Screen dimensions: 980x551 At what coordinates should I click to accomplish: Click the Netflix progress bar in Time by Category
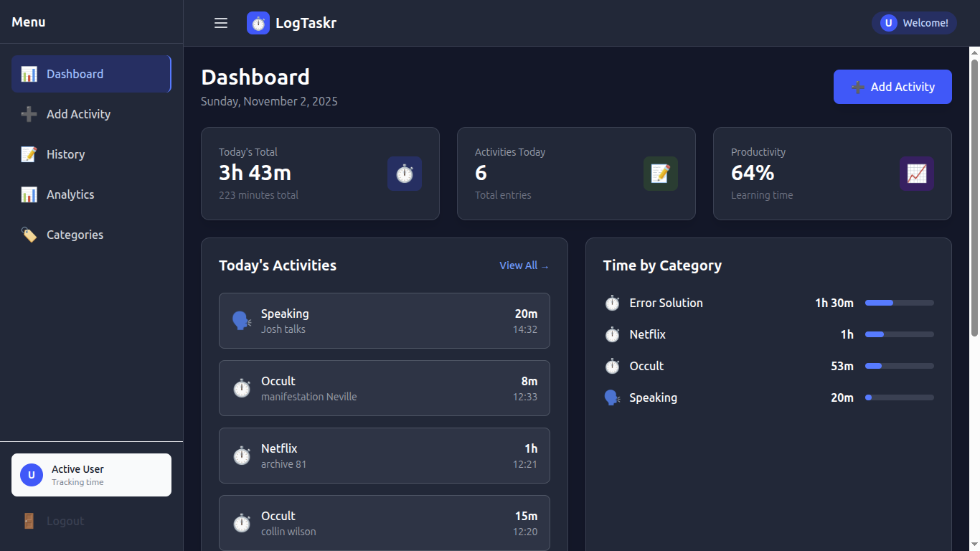[899, 334]
